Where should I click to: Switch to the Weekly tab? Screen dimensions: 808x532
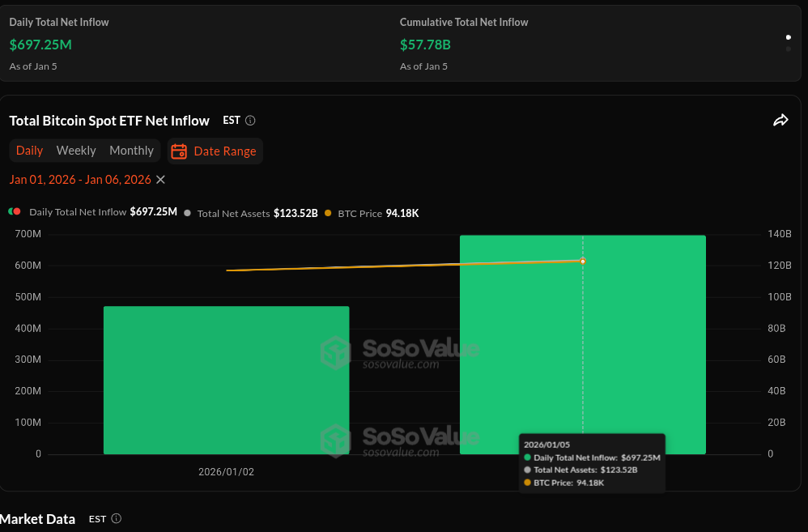(76, 150)
